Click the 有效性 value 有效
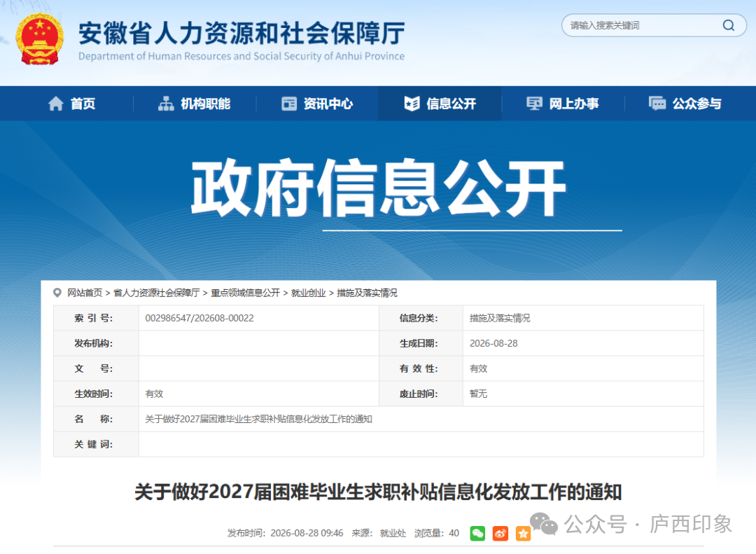The height and width of the screenshot is (554, 756). (x=478, y=368)
